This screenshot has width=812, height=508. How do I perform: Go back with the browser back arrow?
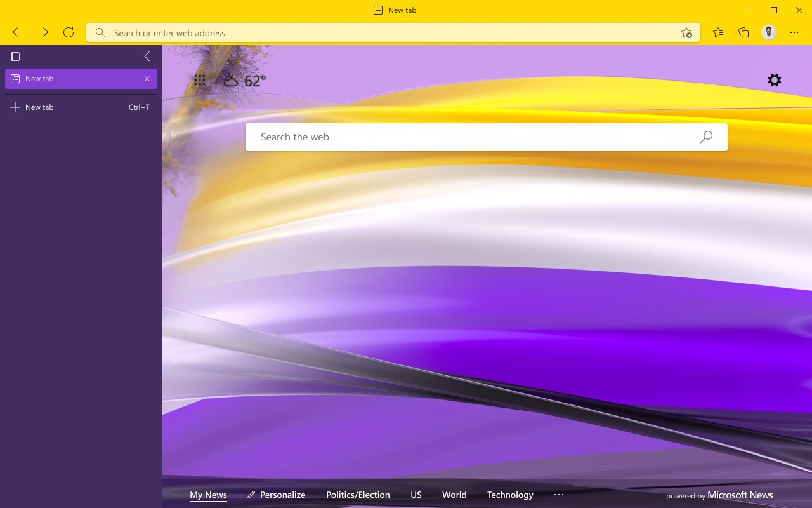click(18, 32)
